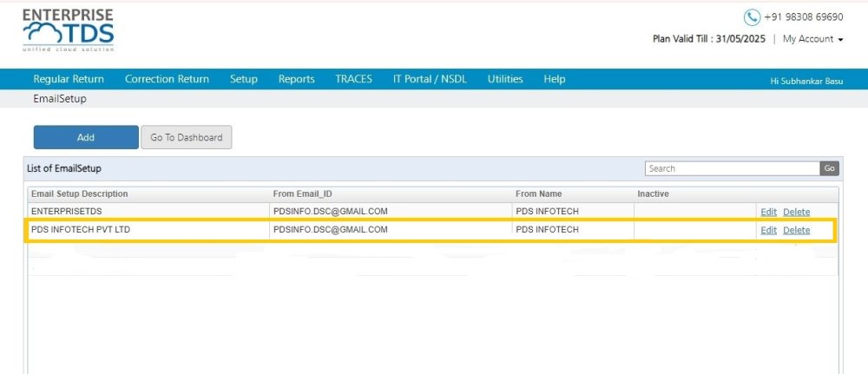Click the EmailSetup breadcrumb label
868x374 pixels.
60,99
